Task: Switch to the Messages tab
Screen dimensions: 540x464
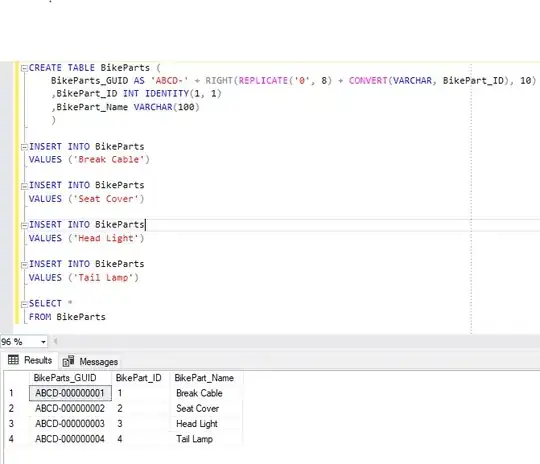Action: coord(90,361)
